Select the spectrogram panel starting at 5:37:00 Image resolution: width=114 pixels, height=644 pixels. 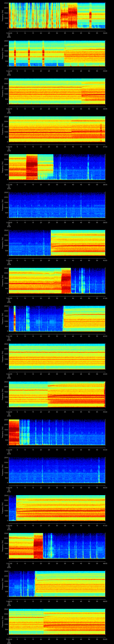pyautogui.click(x=57, y=167)
